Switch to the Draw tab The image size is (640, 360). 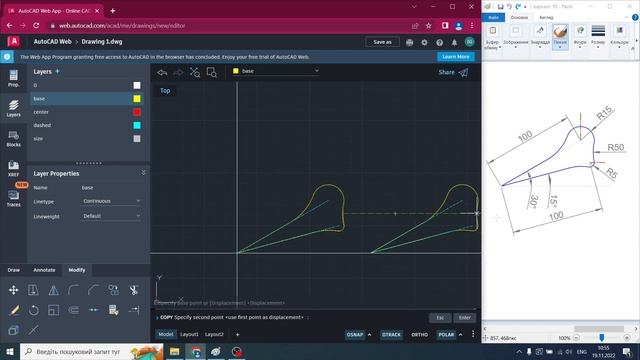coord(13,270)
